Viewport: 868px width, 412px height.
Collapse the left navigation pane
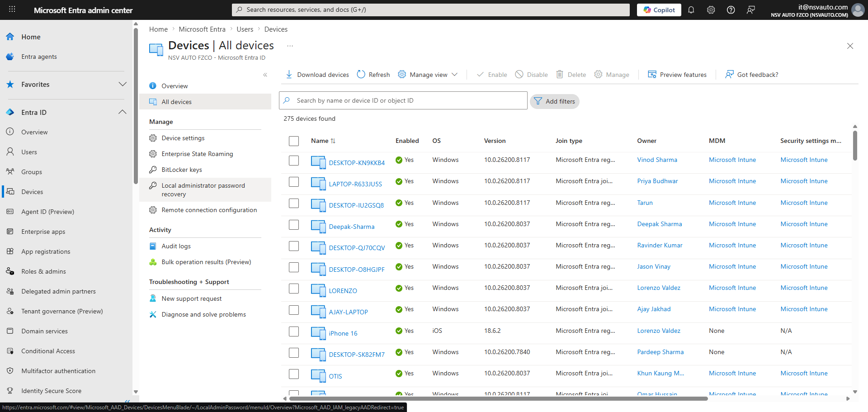127,401
